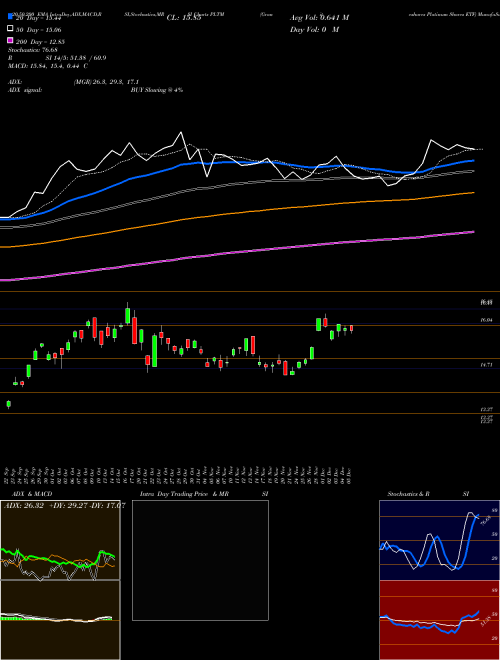The width and height of the screenshot is (500, 660).
Task: Click the 'ADX & MACD' panel title
Action: pos(32,494)
